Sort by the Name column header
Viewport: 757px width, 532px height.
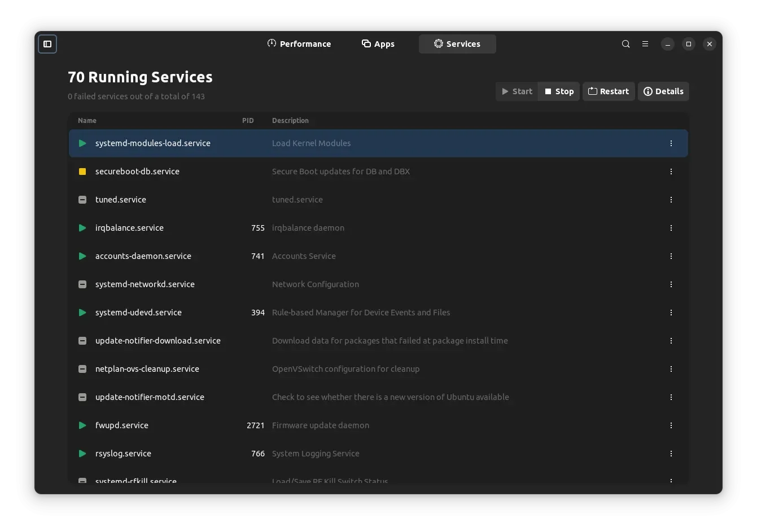click(x=87, y=121)
